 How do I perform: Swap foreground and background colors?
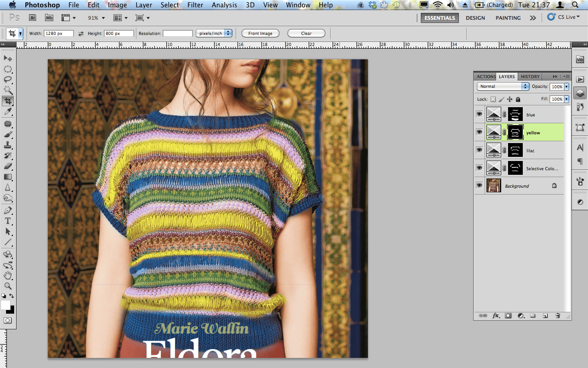tap(11, 296)
